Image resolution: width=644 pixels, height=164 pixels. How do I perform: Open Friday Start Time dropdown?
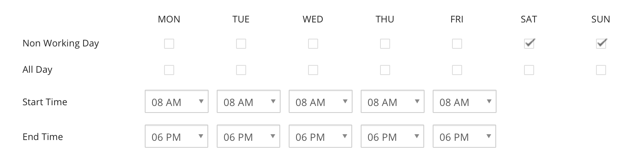(x=464, y=102)
